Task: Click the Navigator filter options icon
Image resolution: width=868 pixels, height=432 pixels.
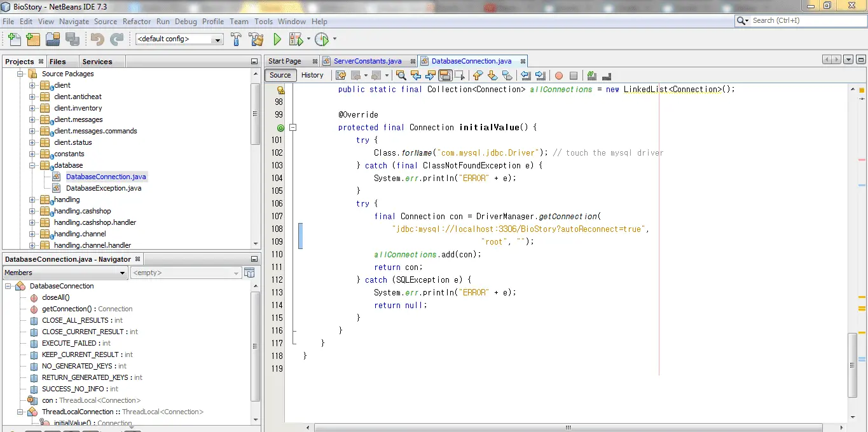Action: [x=249, y=273]
